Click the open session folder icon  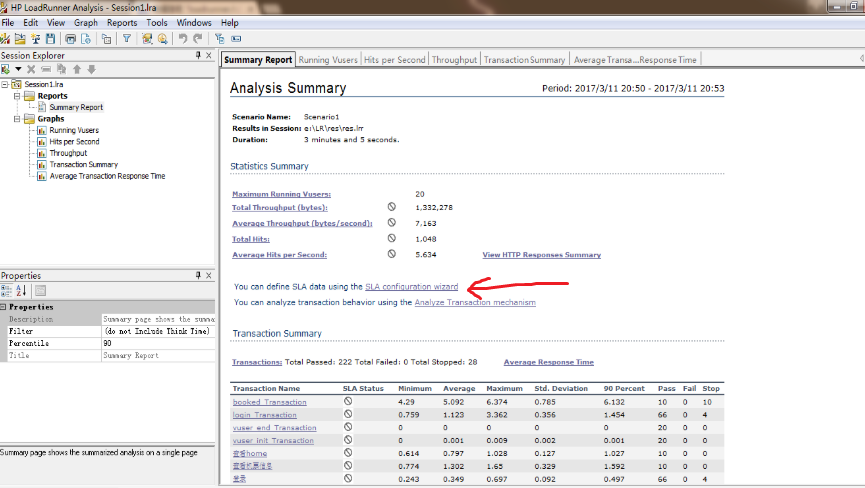click(x=20, y=39)
